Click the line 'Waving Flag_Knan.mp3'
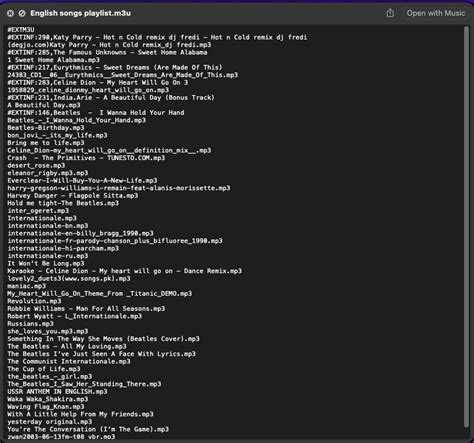474x443 pixels. (46, 407)
